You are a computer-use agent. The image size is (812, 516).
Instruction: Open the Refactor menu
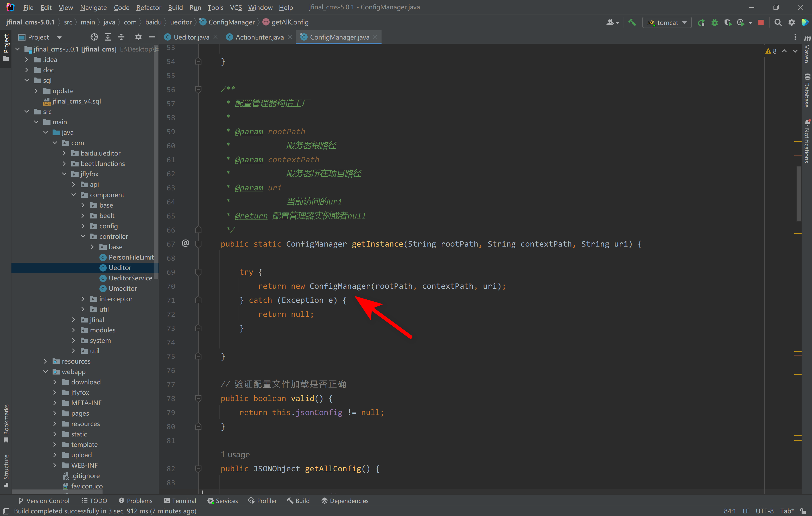(x=148, y=8)
